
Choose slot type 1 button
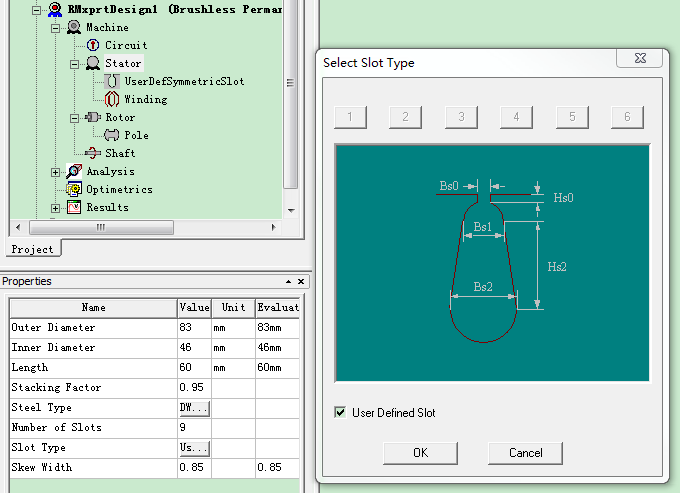pyautogui.click(x=350, y=117)
